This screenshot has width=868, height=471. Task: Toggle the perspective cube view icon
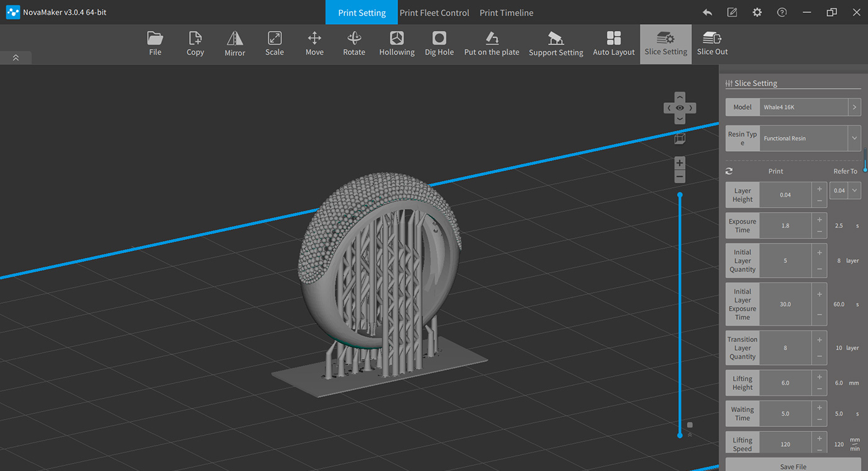point(680,139)
